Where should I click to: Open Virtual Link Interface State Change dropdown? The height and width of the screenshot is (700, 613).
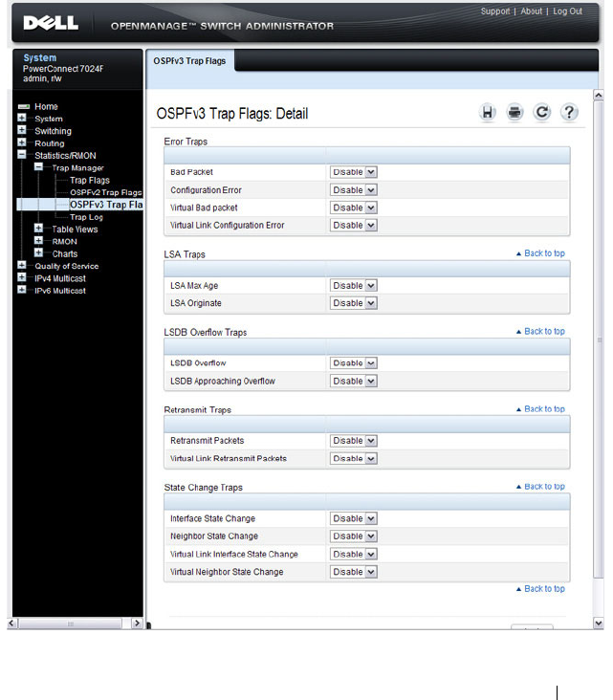pyautogui.click(x=354, y=554)
